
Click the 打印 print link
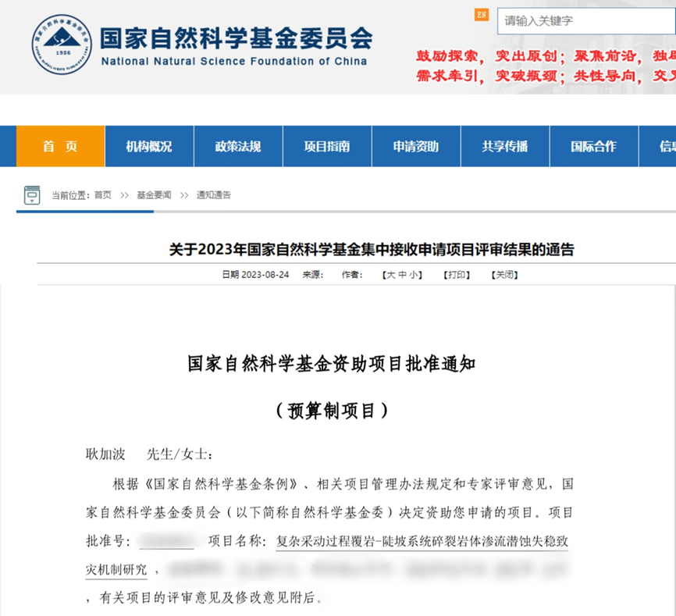(x=457, y=275)
